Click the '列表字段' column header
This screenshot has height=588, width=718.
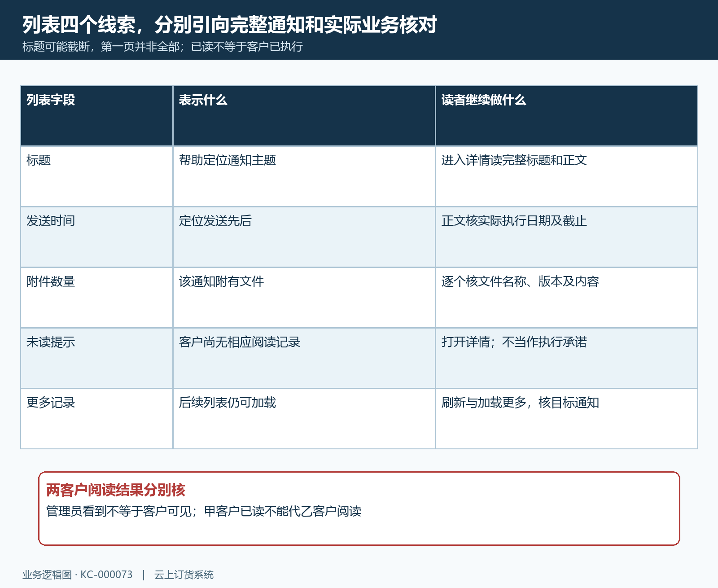coord(96,116)
